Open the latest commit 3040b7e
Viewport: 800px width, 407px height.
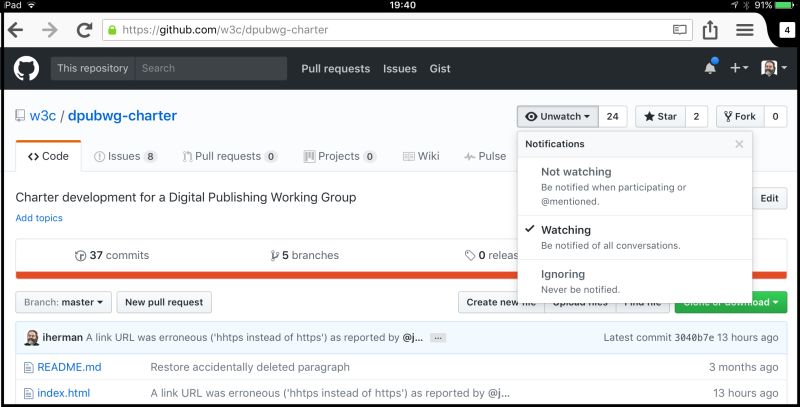(x=694, y=338)
